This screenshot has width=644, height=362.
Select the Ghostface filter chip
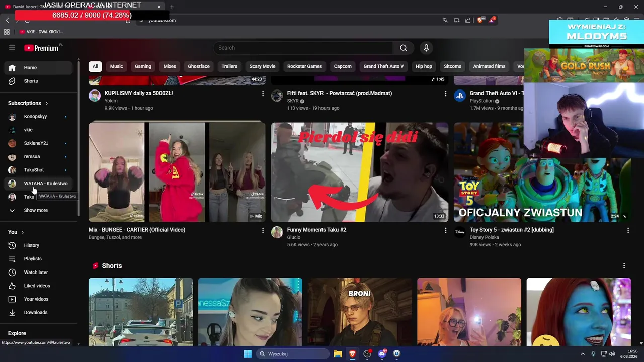[199, 66]
